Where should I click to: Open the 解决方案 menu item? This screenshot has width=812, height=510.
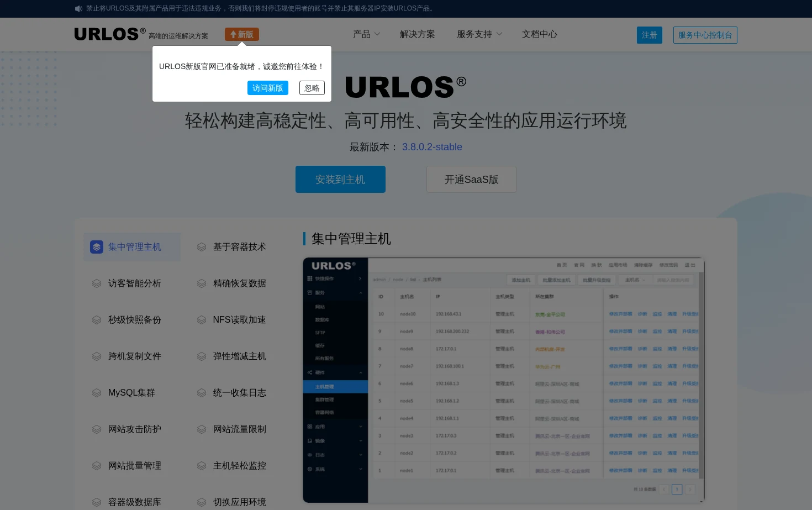tap(418, 34)
